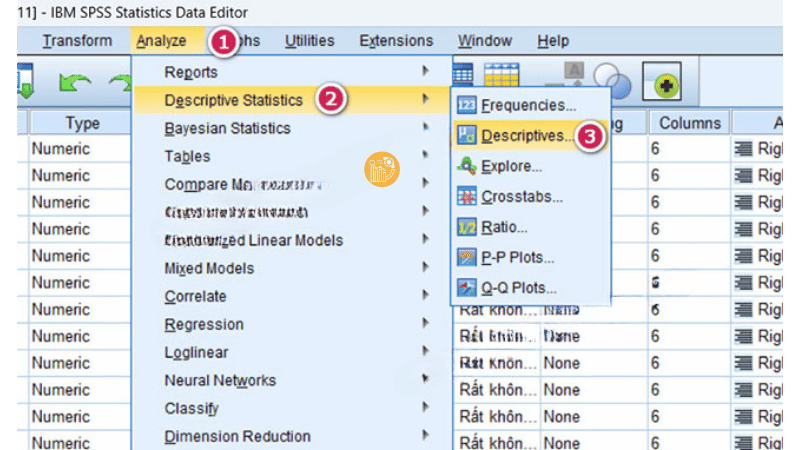The height and width of the screenshot is (450, 800).
Task: Click the yellow grid toolbar icon
Action: pos(501,75)
